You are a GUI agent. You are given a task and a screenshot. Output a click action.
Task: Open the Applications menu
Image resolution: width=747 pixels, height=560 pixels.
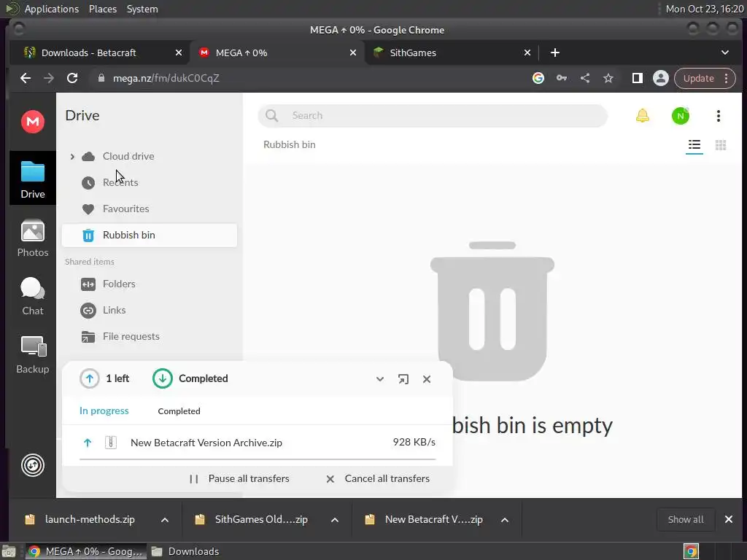tap(52, 9)
